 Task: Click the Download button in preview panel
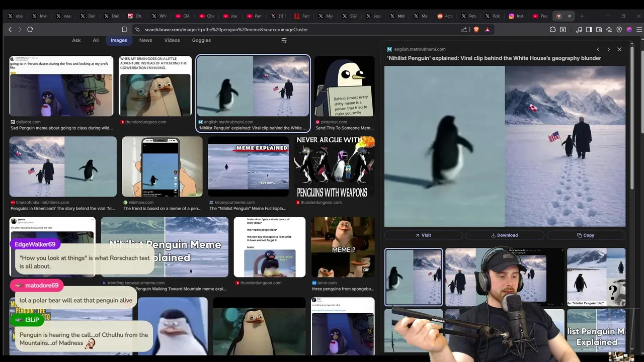pyautogui.click(x=504, y=235)
